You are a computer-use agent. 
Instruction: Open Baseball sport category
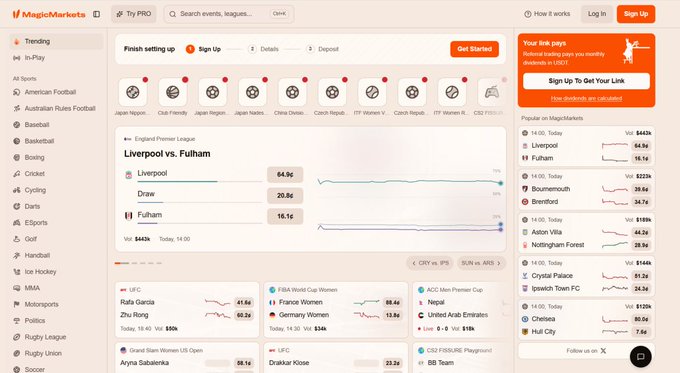pos(56,124)
